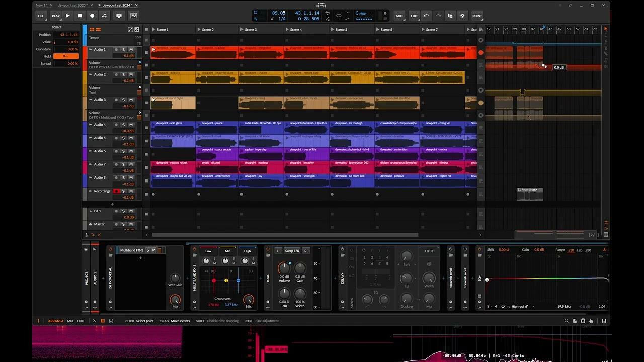This screenshot has height=362, width=644.
Task: Solo the Audio 1 track
Action: point(123,49)
